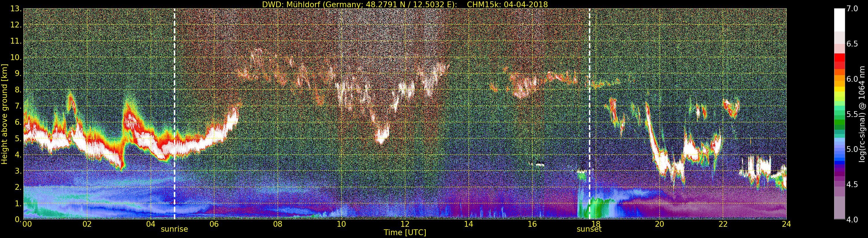The height and width of the screenshot is (238, 868).
Task: Click the '6.' height axis tick label
Action: [x=18, y=122]
